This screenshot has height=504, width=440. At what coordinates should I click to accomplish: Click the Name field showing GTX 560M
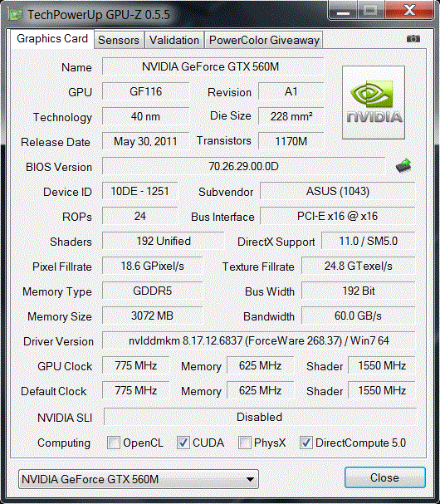(213, 66)
